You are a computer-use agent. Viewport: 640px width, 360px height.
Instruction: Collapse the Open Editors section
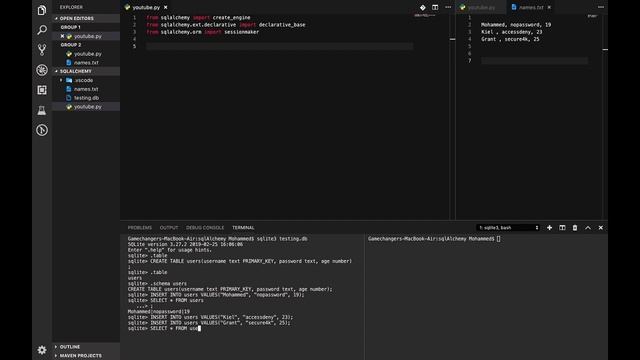[x=86, y=18]
